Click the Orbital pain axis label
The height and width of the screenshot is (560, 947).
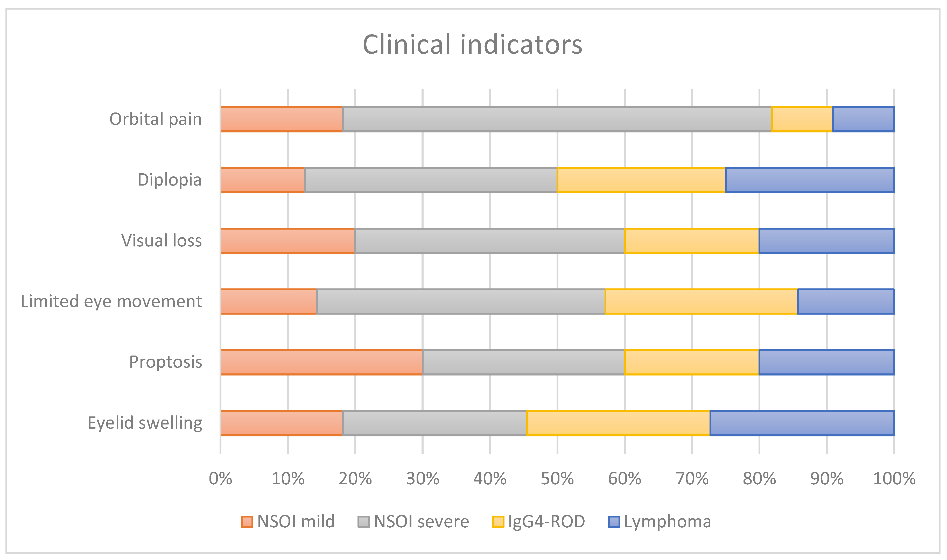point(156,119)
